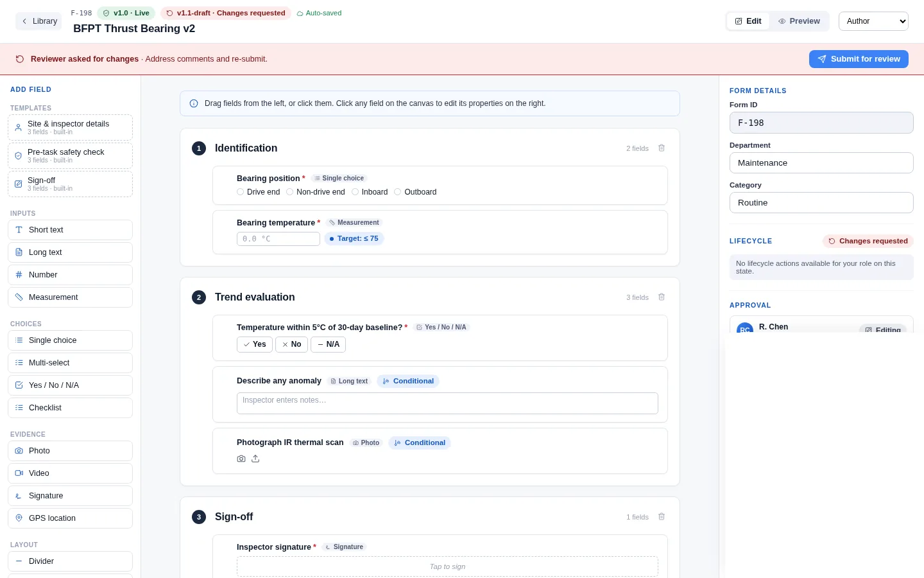Add a Signature field
This screenshot has width=924, height=578.
pyautogui.click(x=71, y=496)
